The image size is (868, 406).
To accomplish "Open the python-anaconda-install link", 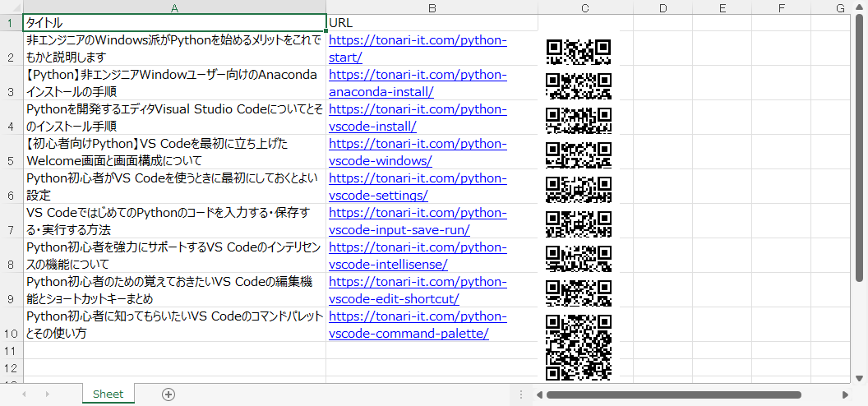I will [418, 84].
